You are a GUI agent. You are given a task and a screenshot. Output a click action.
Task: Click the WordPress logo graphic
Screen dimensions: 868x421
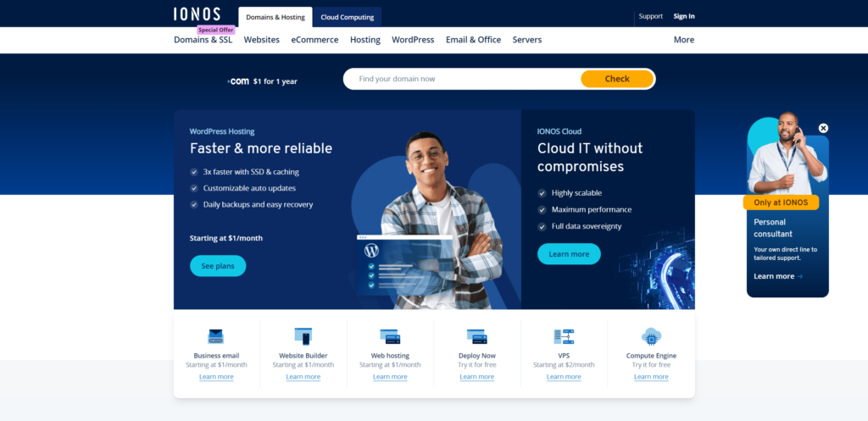371,251
